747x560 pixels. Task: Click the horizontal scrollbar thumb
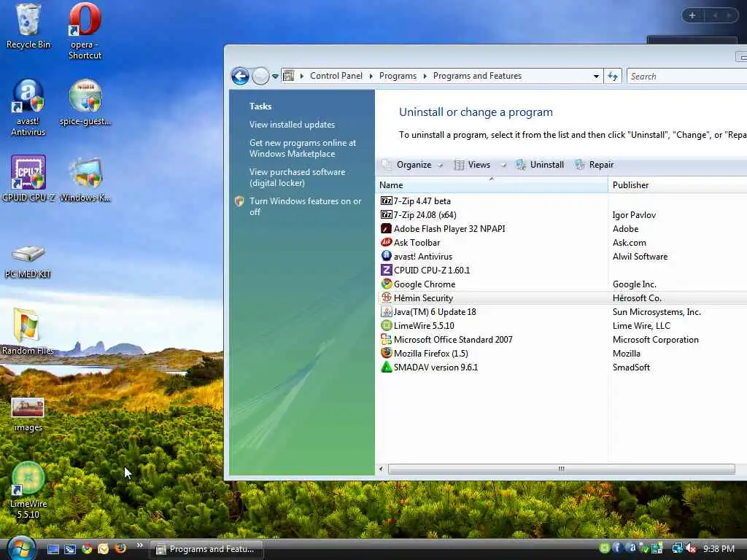(561, 469)
